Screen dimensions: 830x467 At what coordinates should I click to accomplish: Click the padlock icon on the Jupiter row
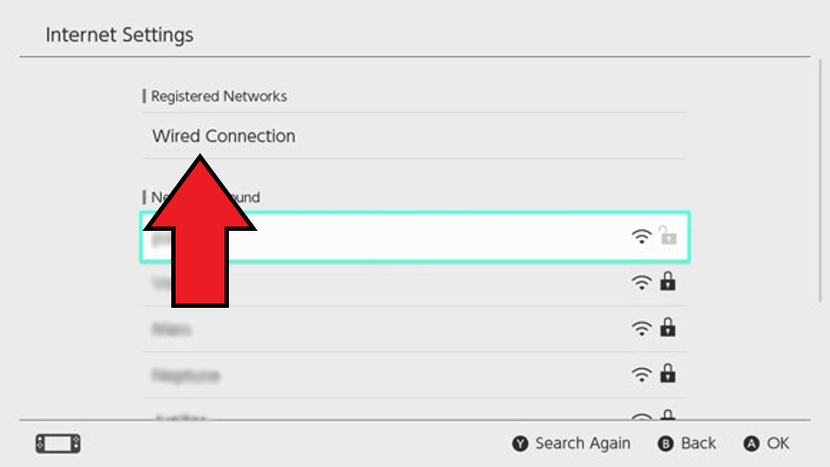(x=668, y=415)
